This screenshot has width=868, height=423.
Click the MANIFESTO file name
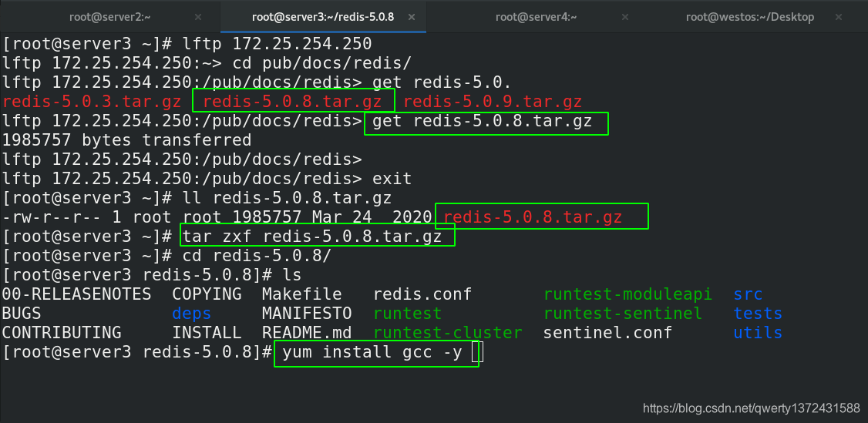click(x=307, y=314)
